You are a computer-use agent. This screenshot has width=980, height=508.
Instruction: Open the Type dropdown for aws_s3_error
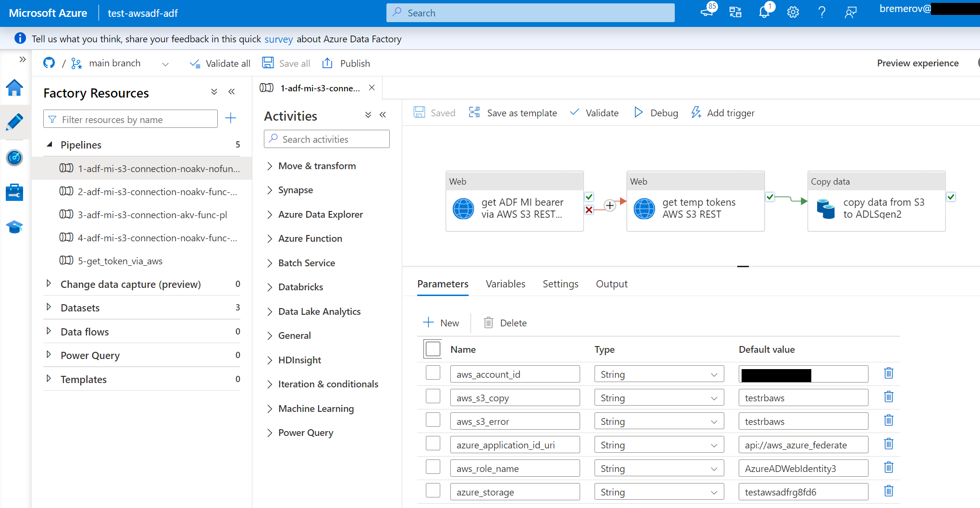pos(658,421)
